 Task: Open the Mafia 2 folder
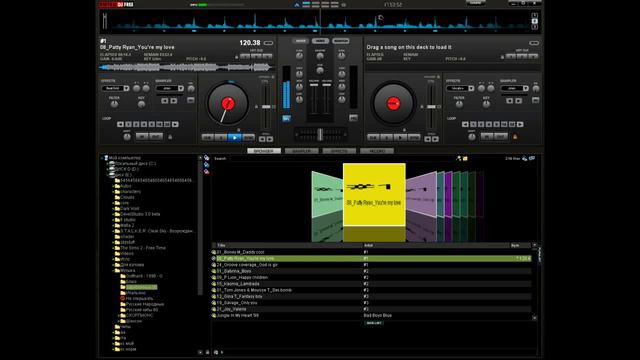(x=127, y=225)
